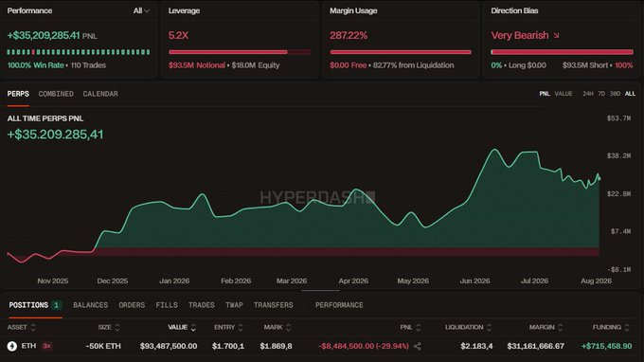Click the 5.2X leverage value
This screenshot has width=644, height=362.
click(178, 35)
